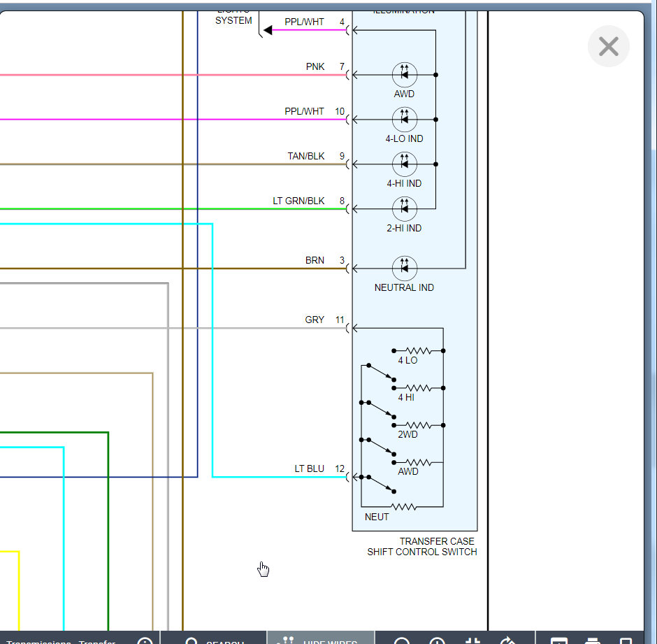Click the NEUT switch position label
The image size is (657, 644).
click(377, 517)
